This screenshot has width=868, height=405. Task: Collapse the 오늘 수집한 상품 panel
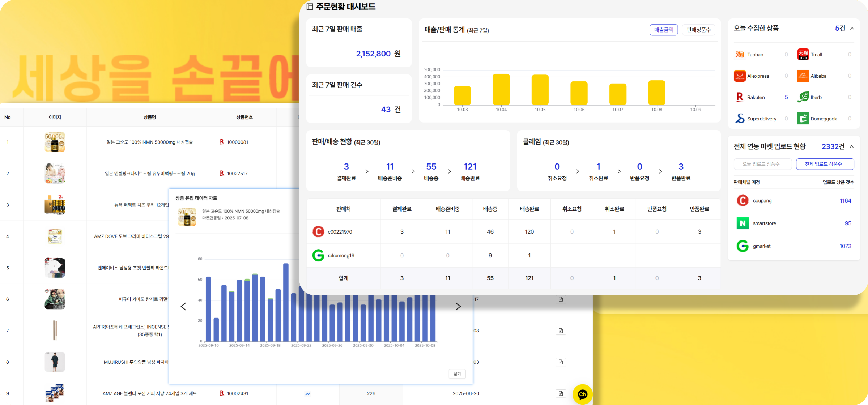pyautogui.click(x=852, y=29)
